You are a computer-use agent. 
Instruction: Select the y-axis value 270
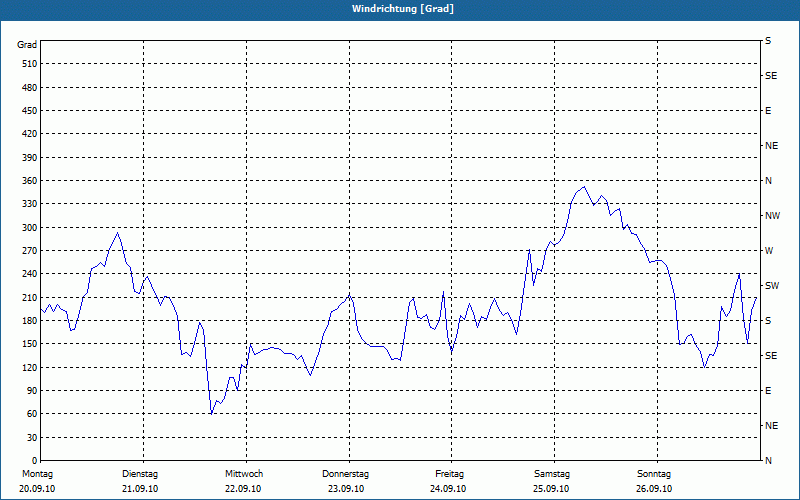pyautogui.click(x=30, y=251)
